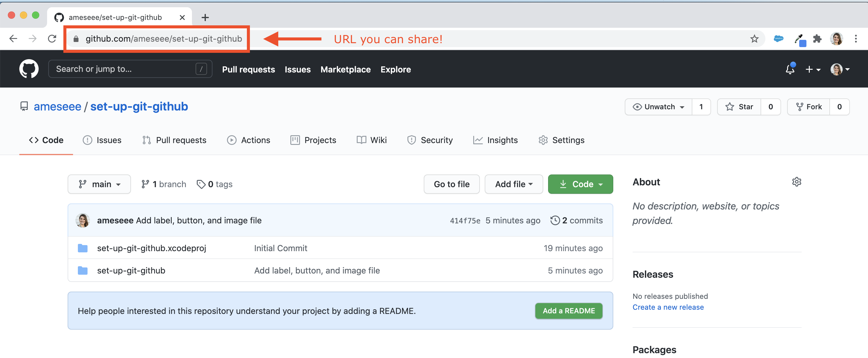Switch to the repository Pull requests tab
The width and height of the screenshot is (868, 358).
coord(174,140)
